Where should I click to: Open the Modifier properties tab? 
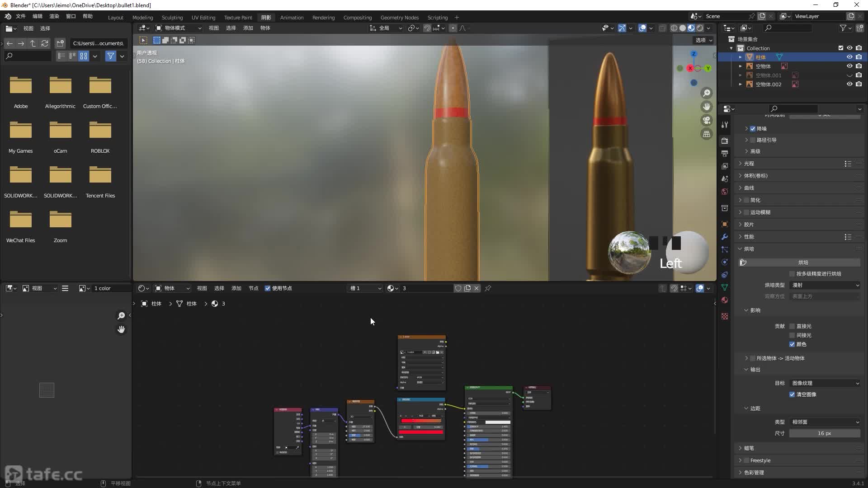click(x=725, y=237)
